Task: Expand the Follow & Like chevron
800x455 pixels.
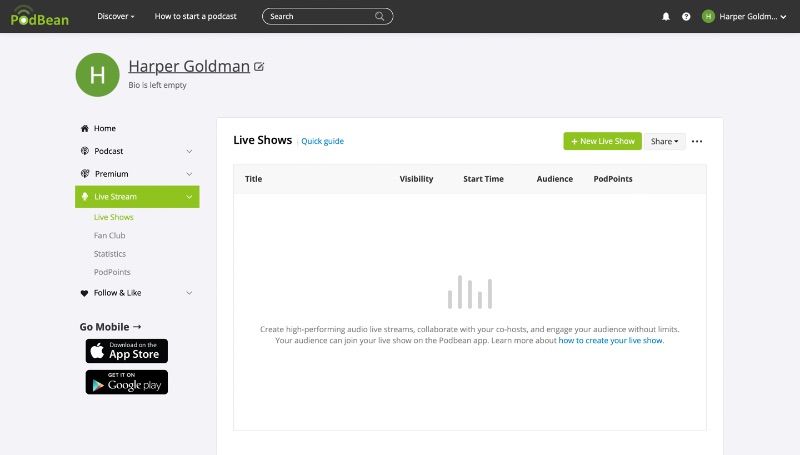Action: (x=189, y=293)
